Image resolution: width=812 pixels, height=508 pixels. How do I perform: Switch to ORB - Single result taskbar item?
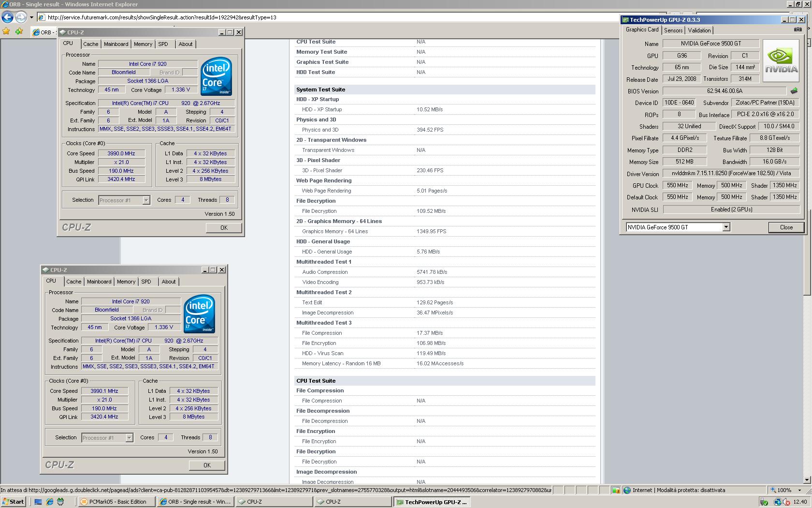(196, 502)
